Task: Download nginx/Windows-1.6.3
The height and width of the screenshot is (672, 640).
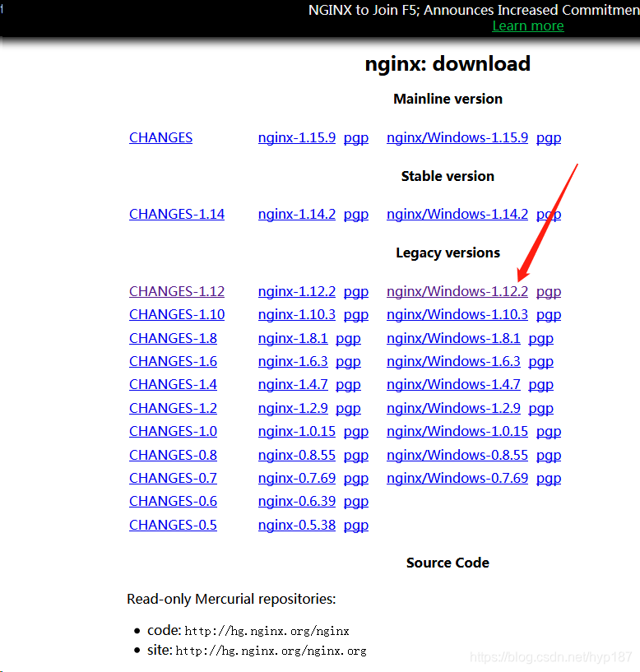Action: [453, 361]
